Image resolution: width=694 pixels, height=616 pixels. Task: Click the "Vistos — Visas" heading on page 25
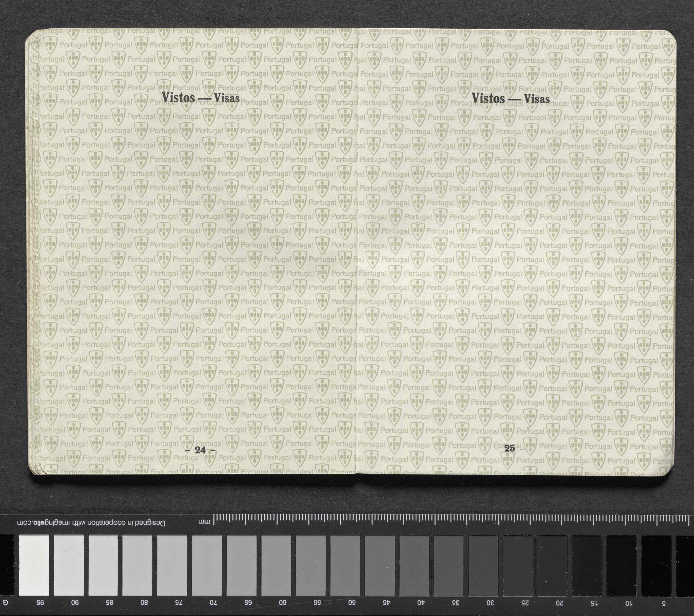(511, 98)
